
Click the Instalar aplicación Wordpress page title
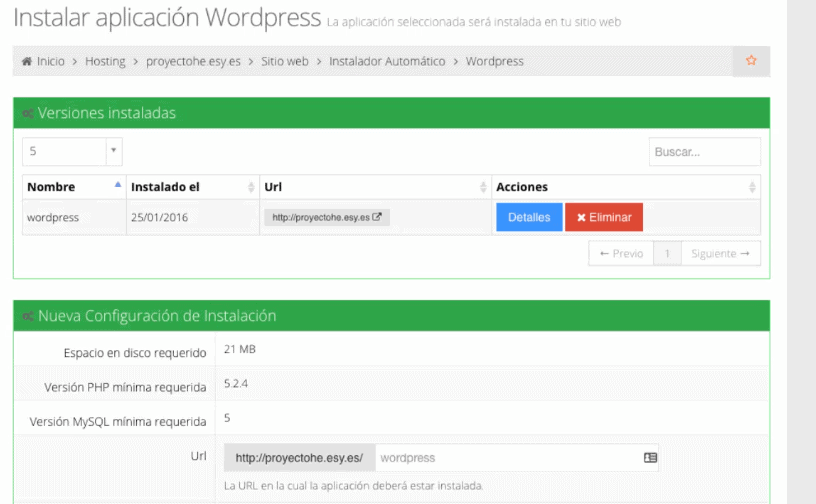[167, 18]
